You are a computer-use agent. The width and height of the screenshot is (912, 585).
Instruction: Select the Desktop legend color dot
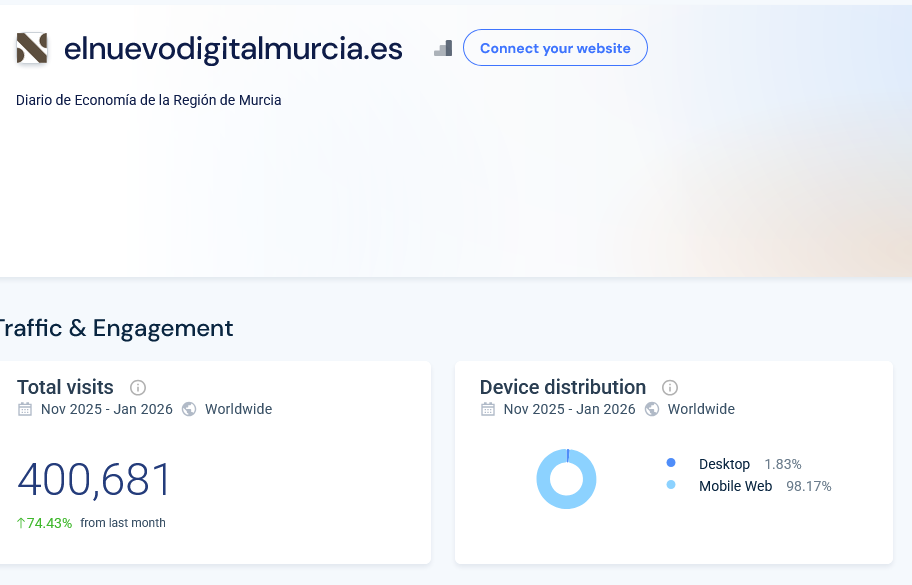[x=671, y=463]
